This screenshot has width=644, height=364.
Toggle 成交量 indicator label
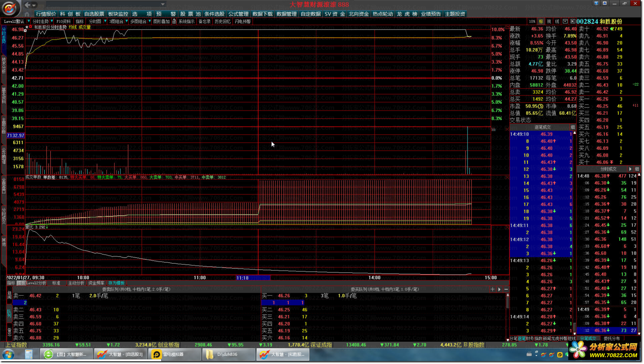(x=85, y=27)
